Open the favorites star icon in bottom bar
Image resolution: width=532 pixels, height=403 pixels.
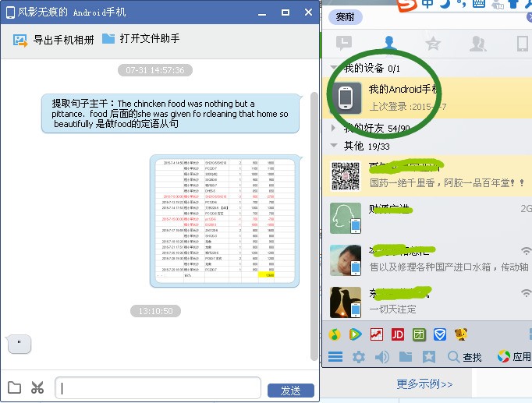tap(429, 356)
